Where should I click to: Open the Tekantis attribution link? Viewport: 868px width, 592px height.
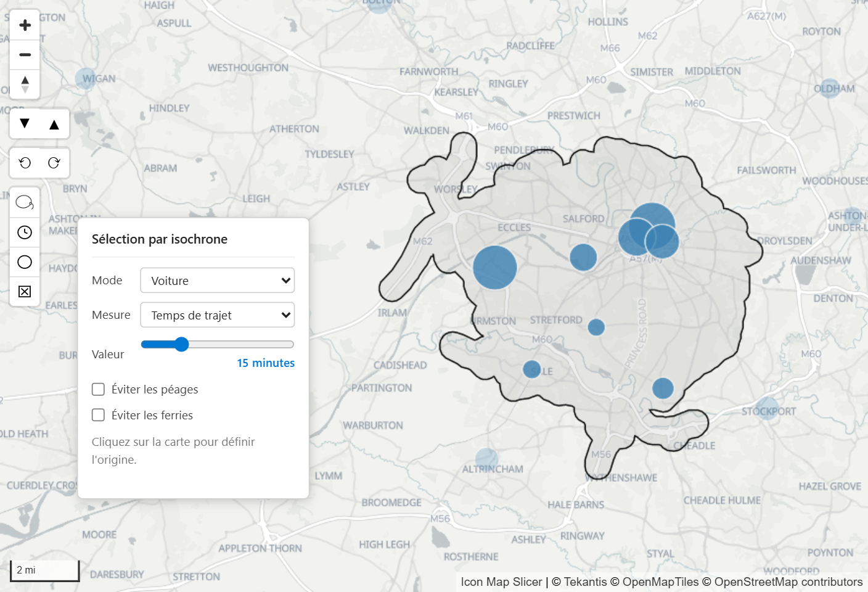(585, 582)
